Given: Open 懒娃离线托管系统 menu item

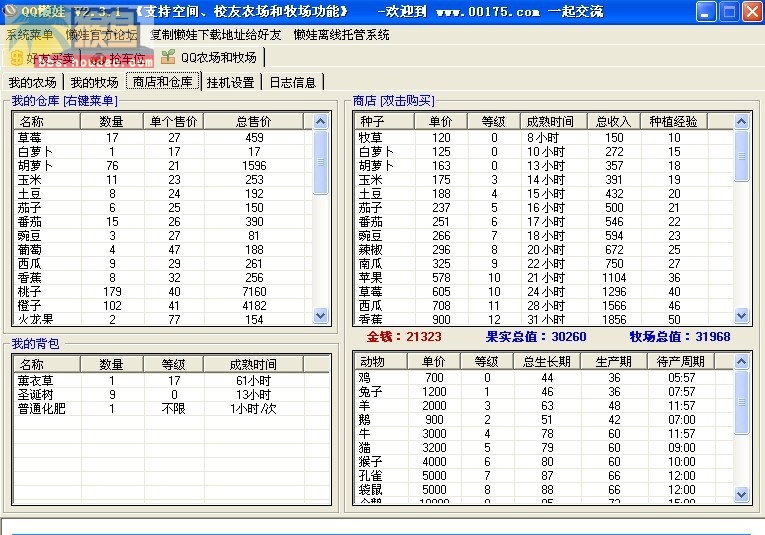Looking at the screenshot, I should 342,35.
